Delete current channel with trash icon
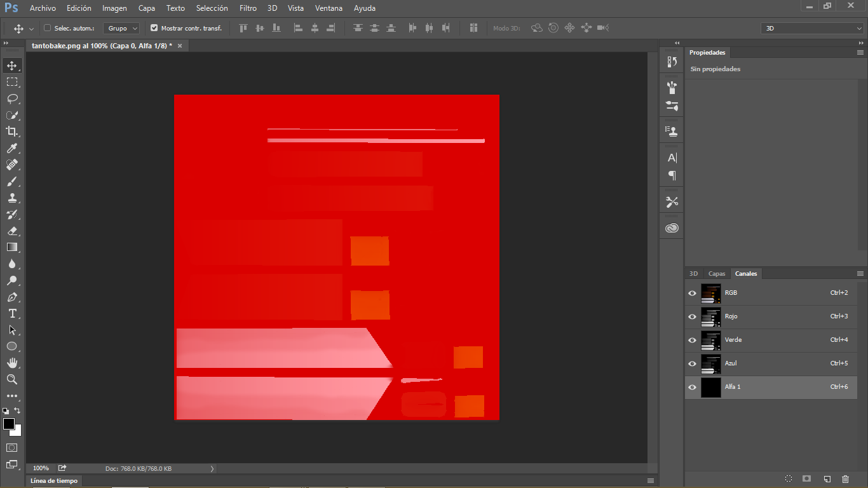 point(845,478)
